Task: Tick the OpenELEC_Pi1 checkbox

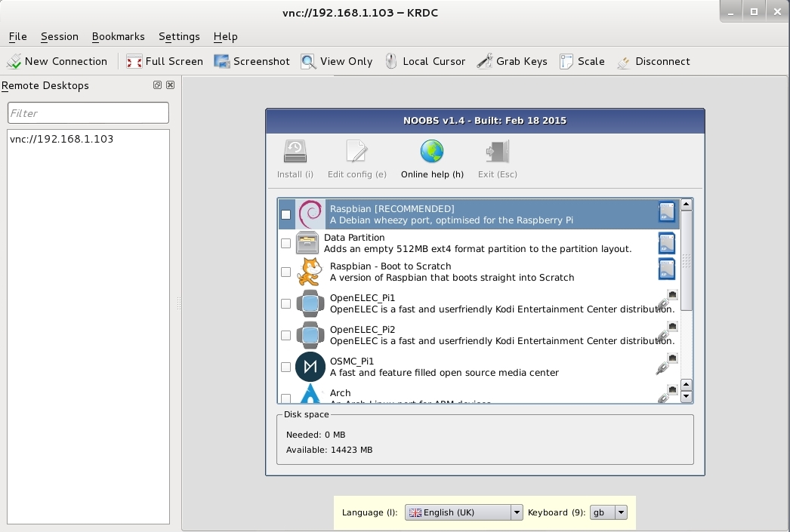Action: pos(285,303)
